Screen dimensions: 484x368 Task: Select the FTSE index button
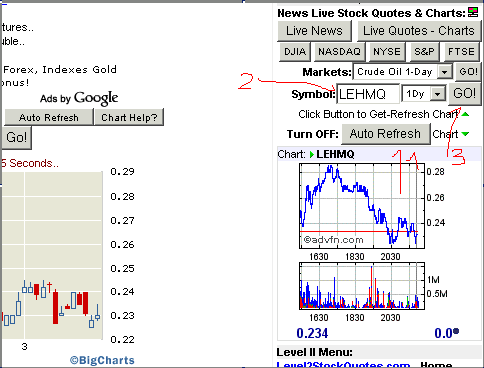(x=461, y=52)
